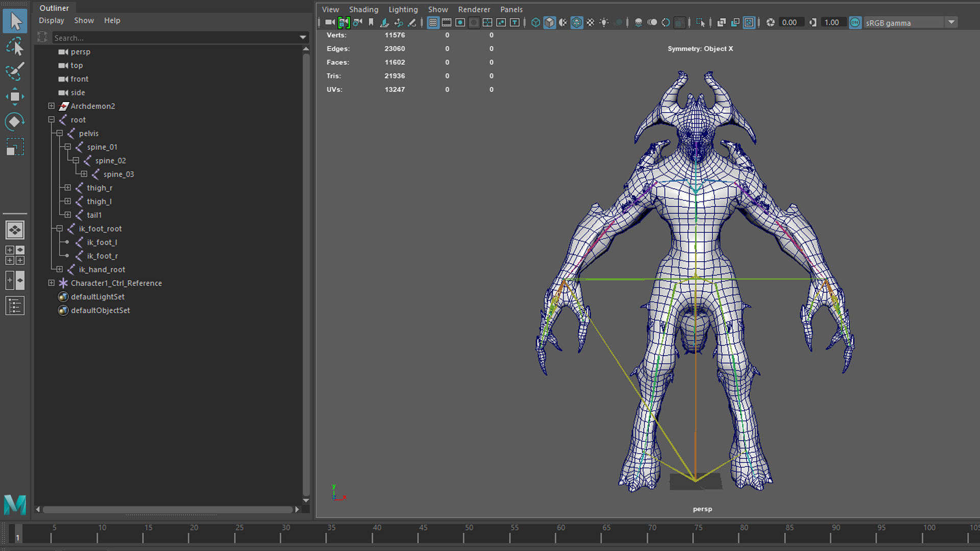Click the camera Bookmarks icon
Screen dimensions: 980x551
(371, 22)
